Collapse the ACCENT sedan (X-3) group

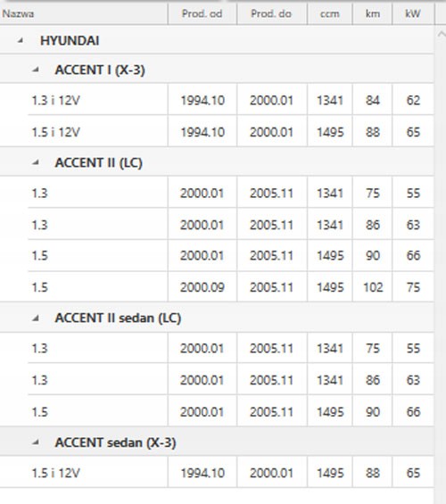36,442
